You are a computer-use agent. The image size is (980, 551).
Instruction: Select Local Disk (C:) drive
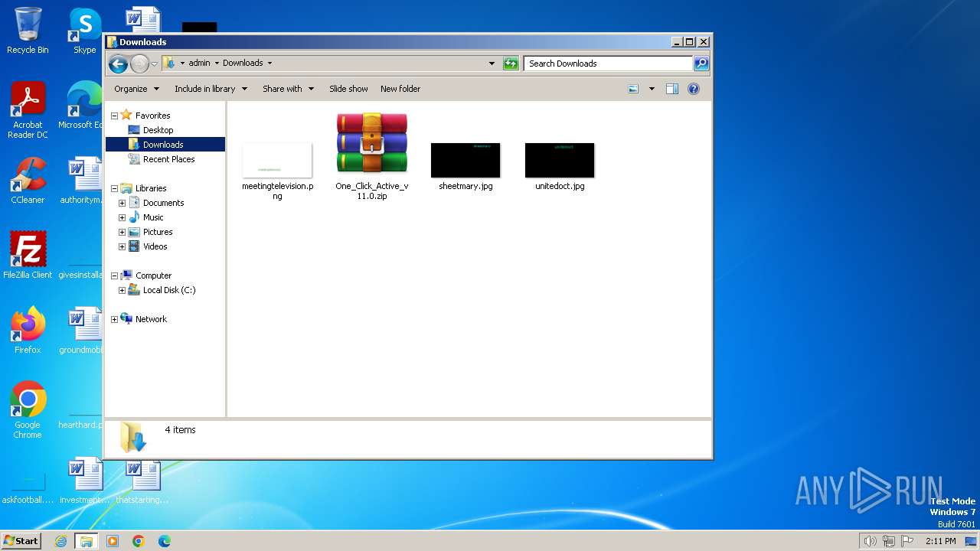pyautogui.click(x=169, y=290)
